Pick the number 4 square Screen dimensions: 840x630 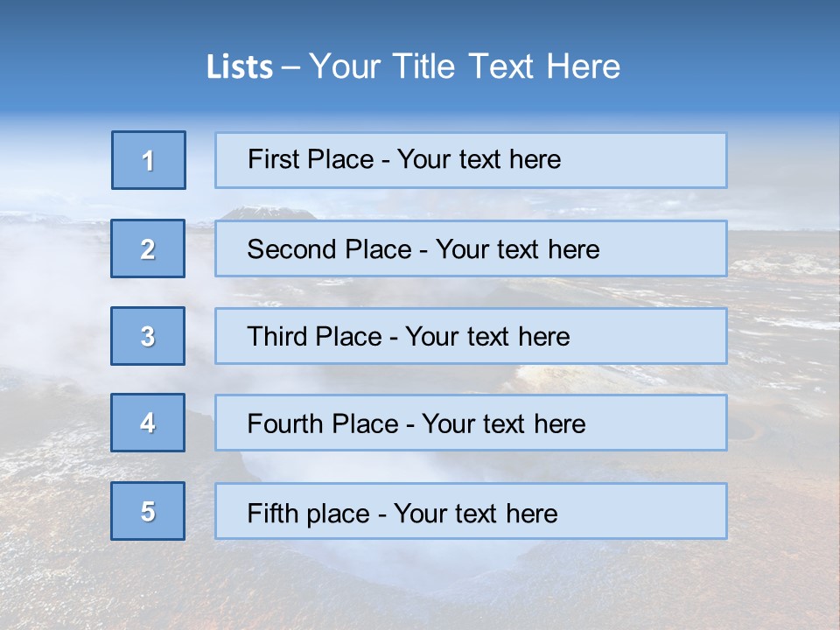148,423
